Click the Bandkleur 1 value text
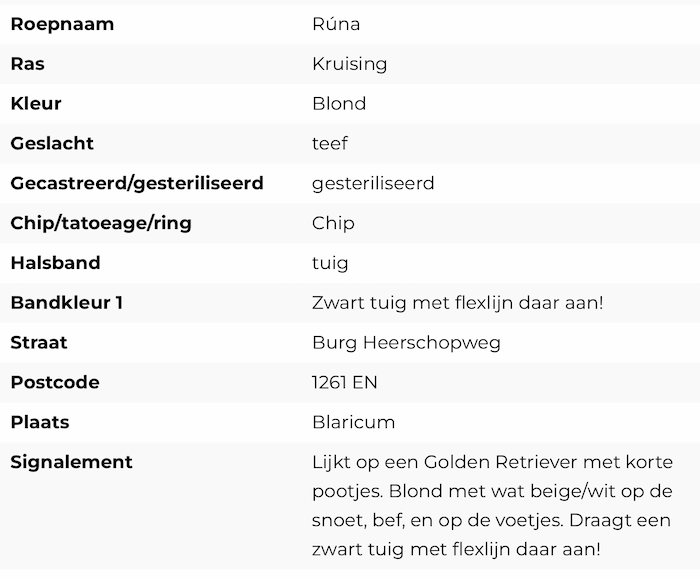 tap(457, 302)
